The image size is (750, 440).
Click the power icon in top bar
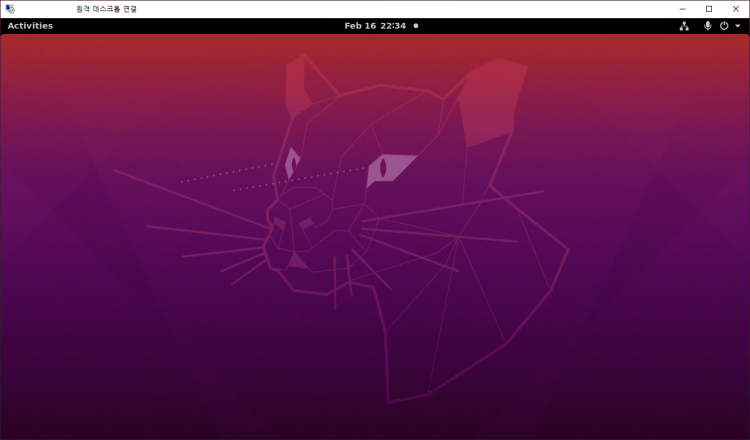click(724, 26)
